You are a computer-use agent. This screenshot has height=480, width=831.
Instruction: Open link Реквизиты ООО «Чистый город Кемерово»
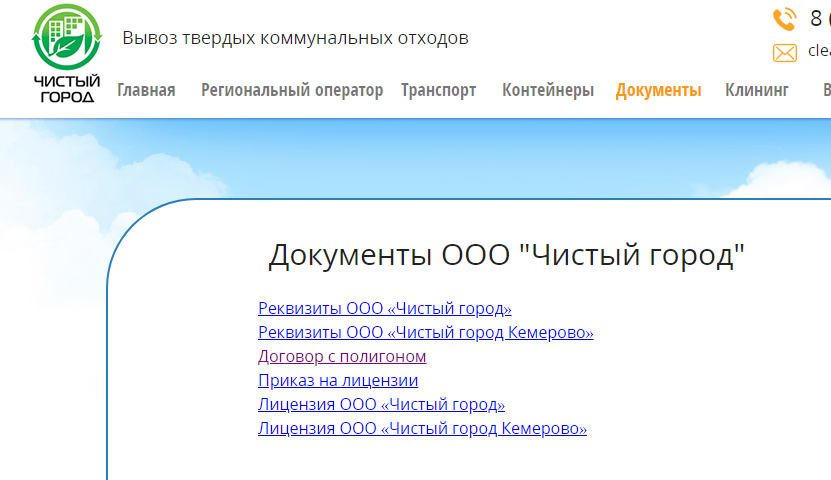426,332
